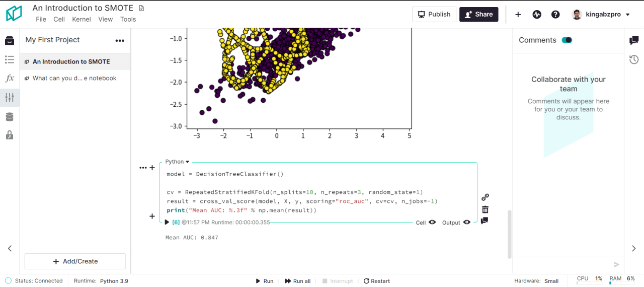Open the Tools menu
This screenshot has height=287, width=644.
[128, 19]
